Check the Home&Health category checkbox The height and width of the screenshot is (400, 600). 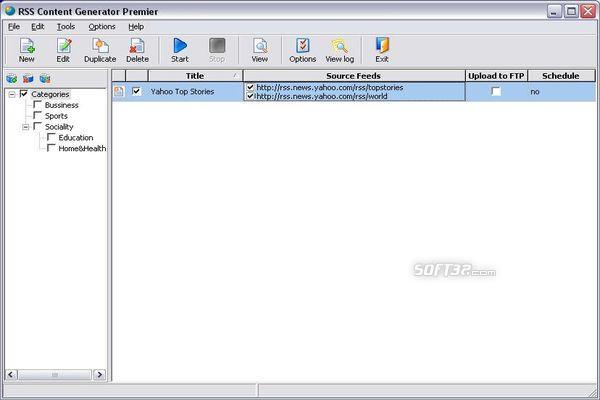click(x=51, y=148)
